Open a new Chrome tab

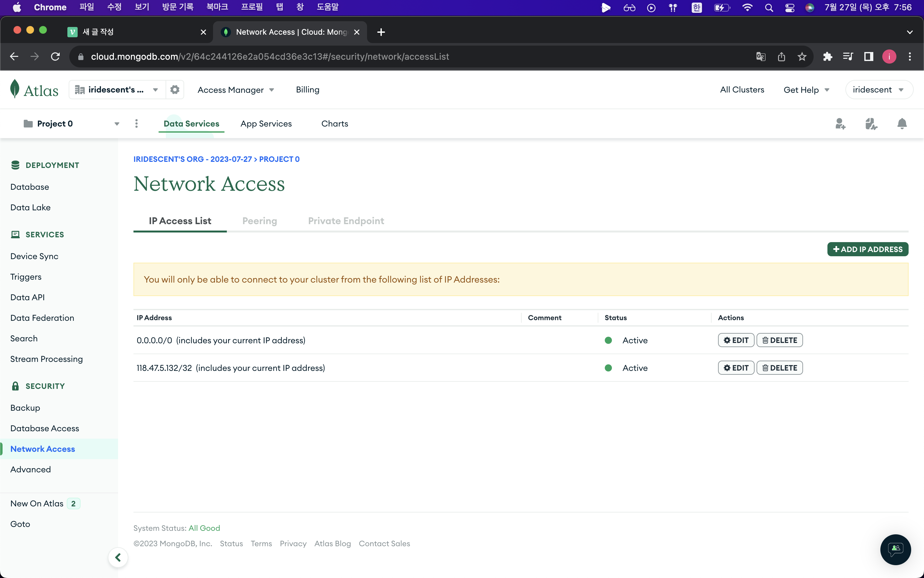tap(381, 32)
